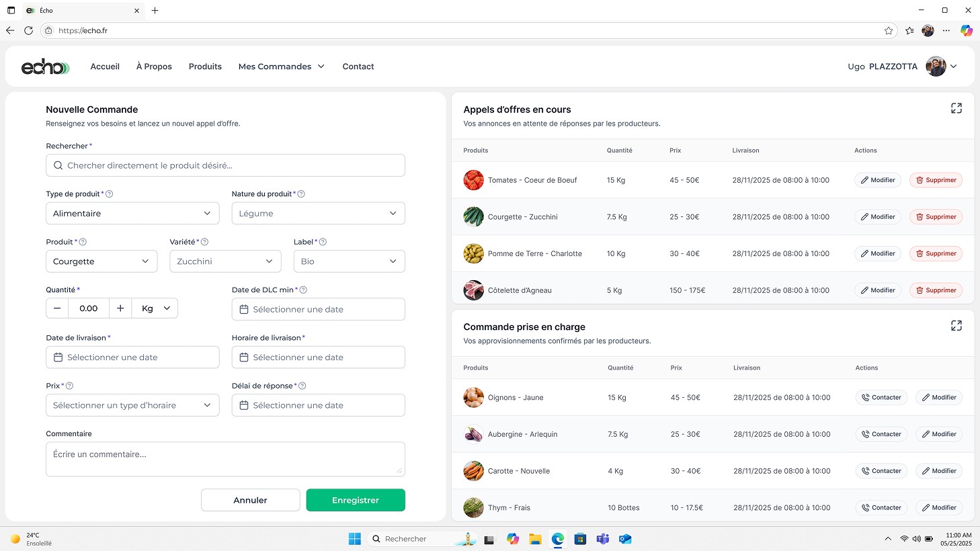Viewport: 980px width, 551px height.
Task: Open the Produit dropdown showing Courgette
Action: (101, 261)
